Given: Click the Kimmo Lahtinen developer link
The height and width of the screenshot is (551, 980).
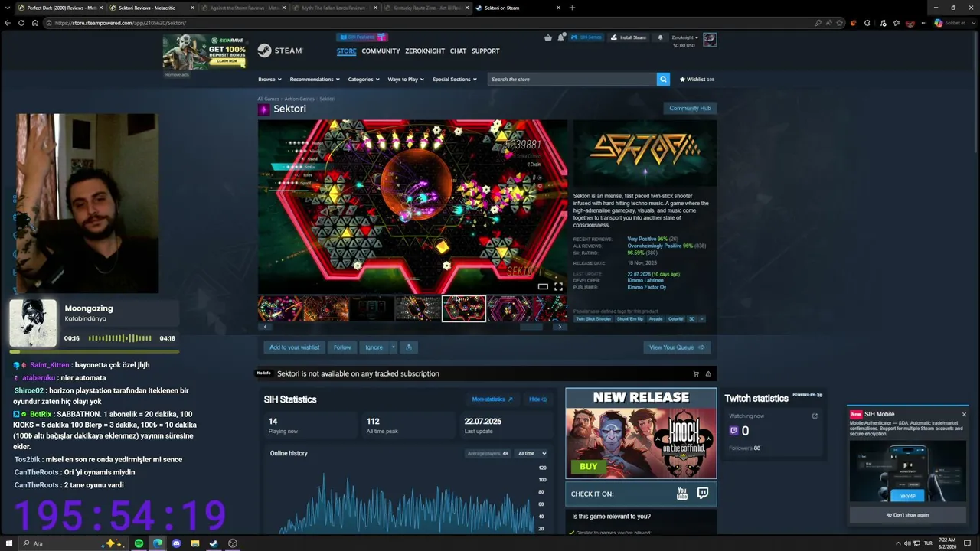Looking at the screenshot, I should coord(645,280).
